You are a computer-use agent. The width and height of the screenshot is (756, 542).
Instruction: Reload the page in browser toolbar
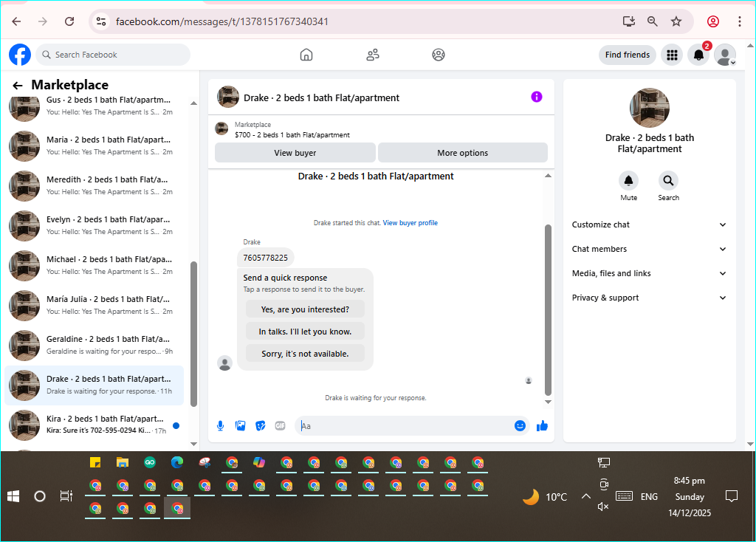pyautogui.click(x=69, y=21)
